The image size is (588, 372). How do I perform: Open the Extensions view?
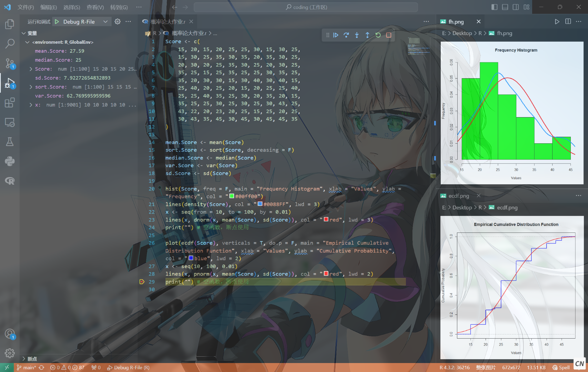click(x=10, y=103)
